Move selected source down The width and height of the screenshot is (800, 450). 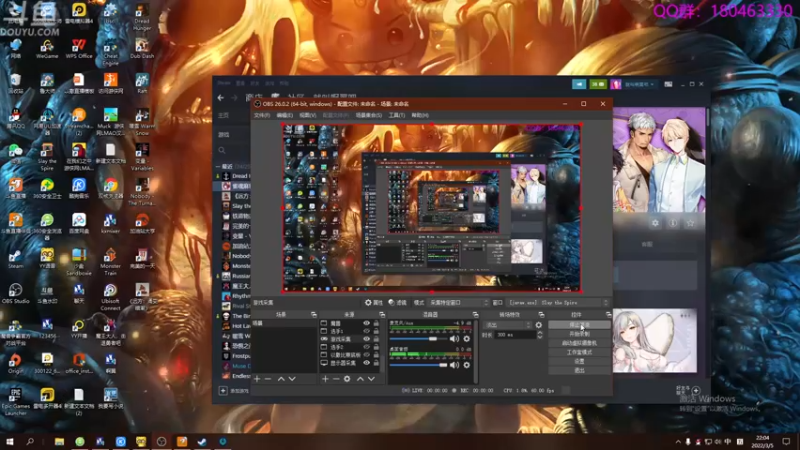point(371,379)
